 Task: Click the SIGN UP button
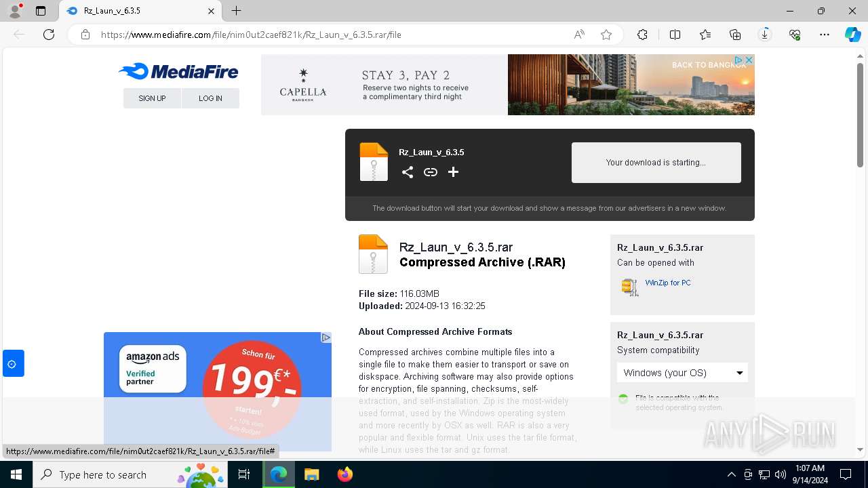click(x=152, y=98)
